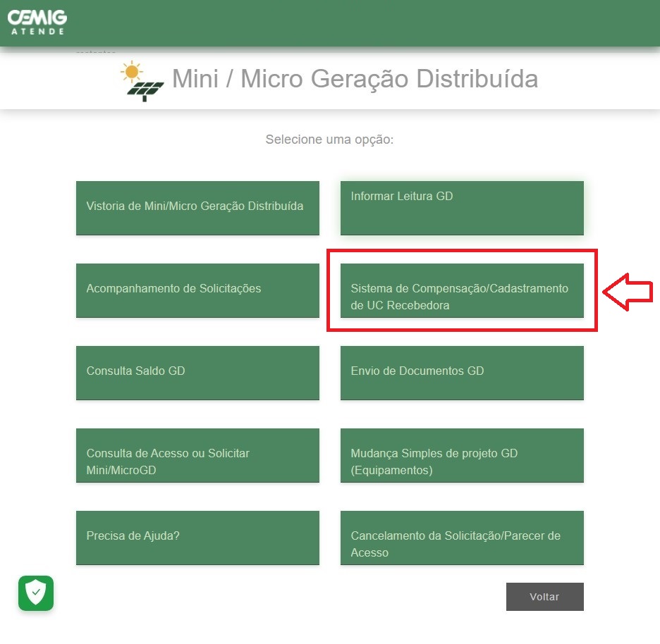Click the ATENDE text under the logo
This screenshot has width=660, height=644.
click(x=37, y=31)
